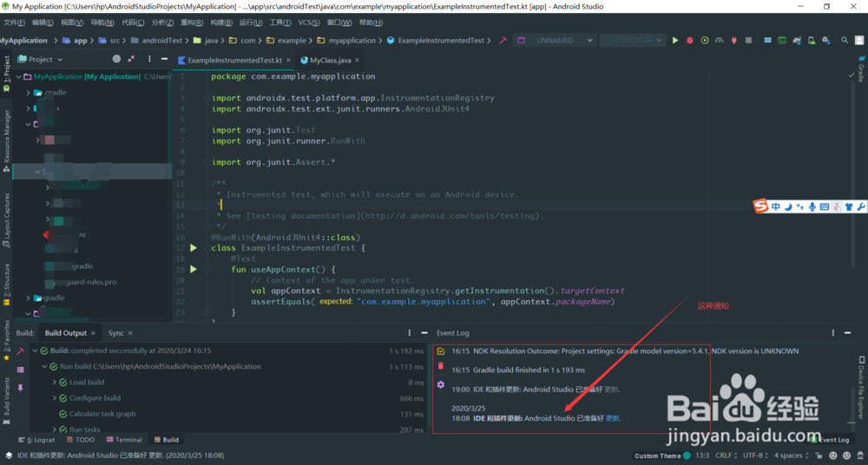Viewport: 868px width, 465px height.
Task: Hide the Project tool window
Action: click(x=164, y=59)
